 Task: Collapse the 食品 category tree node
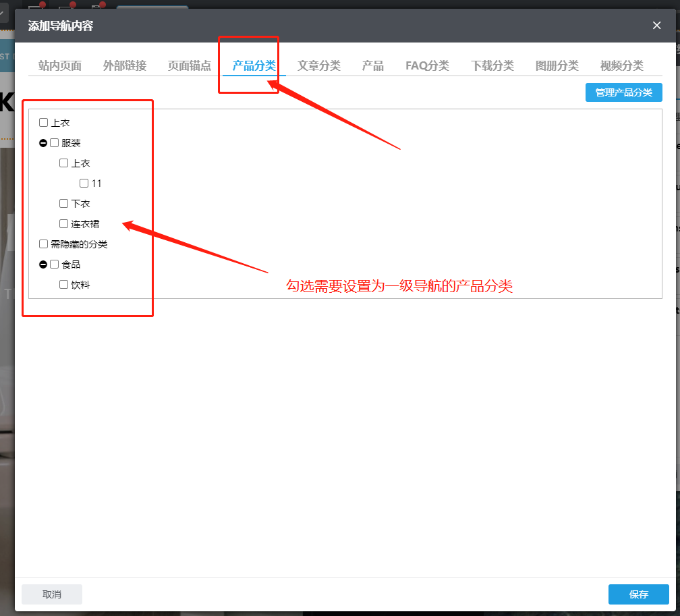tap(43, 264)
